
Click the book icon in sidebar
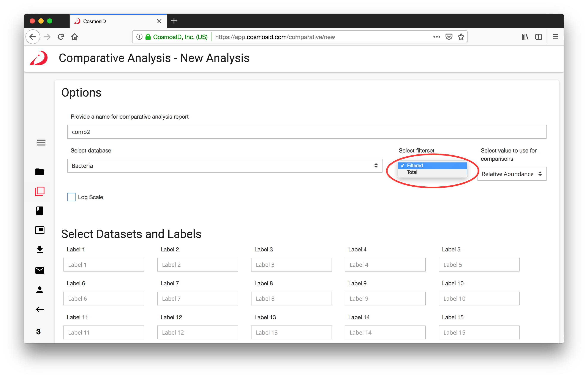click(40, 211)
